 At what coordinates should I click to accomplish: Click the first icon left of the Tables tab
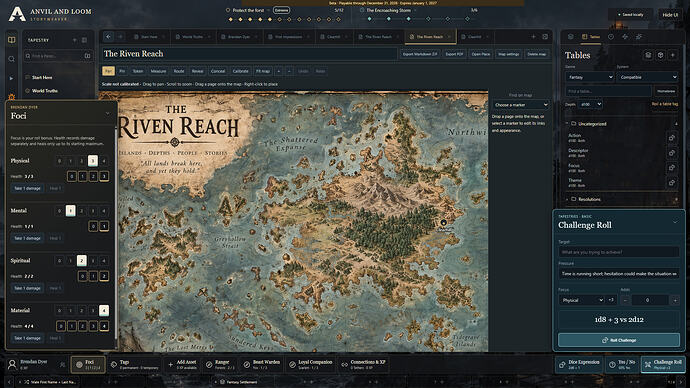tap(571, 37)
